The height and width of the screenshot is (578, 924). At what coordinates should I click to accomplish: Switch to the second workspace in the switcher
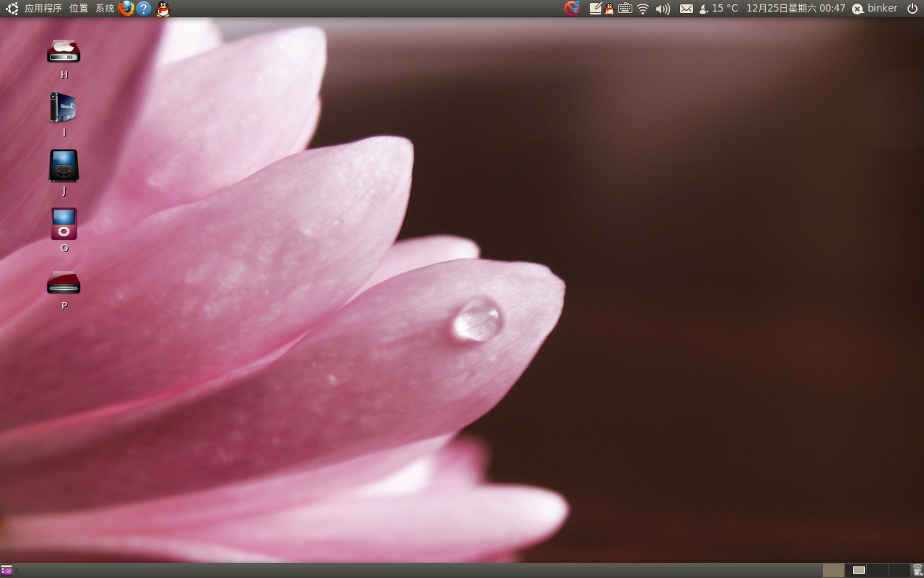tap(855, 570)
